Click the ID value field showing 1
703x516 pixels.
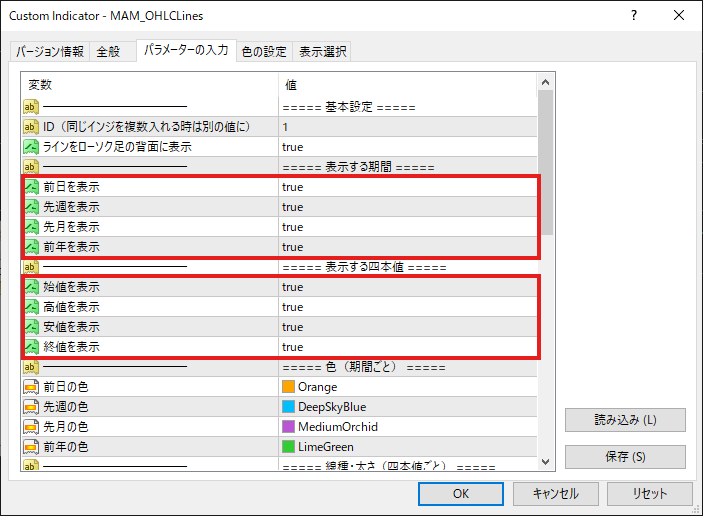pyautogui.click(x=407, y=127)
